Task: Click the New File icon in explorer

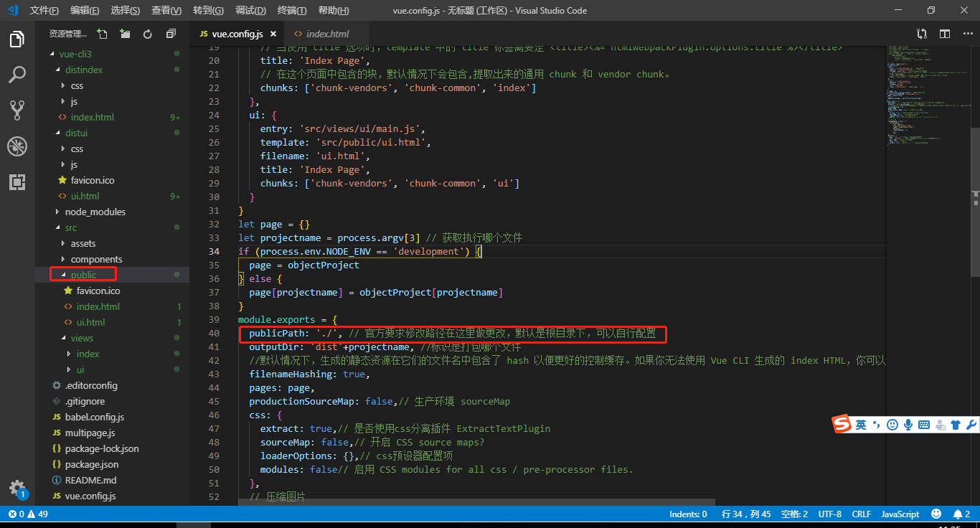Action: click(102, 34)
